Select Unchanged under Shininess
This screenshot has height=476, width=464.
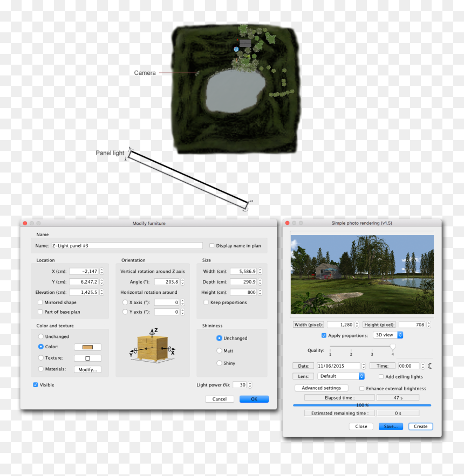coord(219,338)
